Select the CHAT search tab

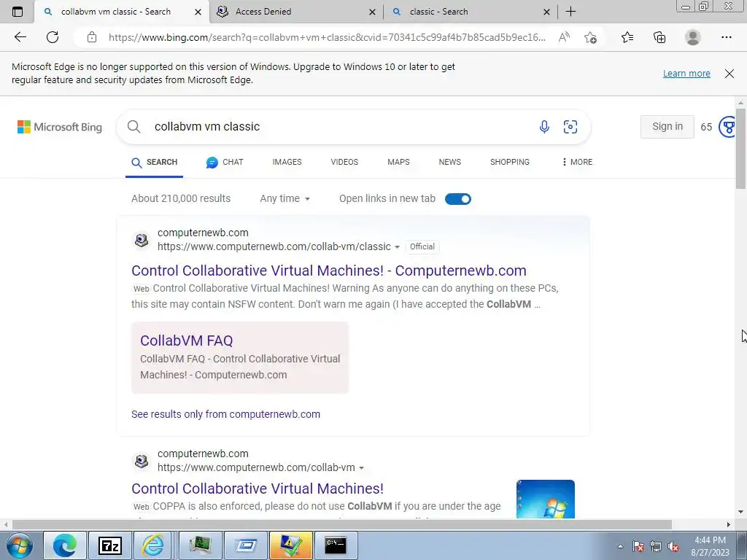click(x=225, y=162)
